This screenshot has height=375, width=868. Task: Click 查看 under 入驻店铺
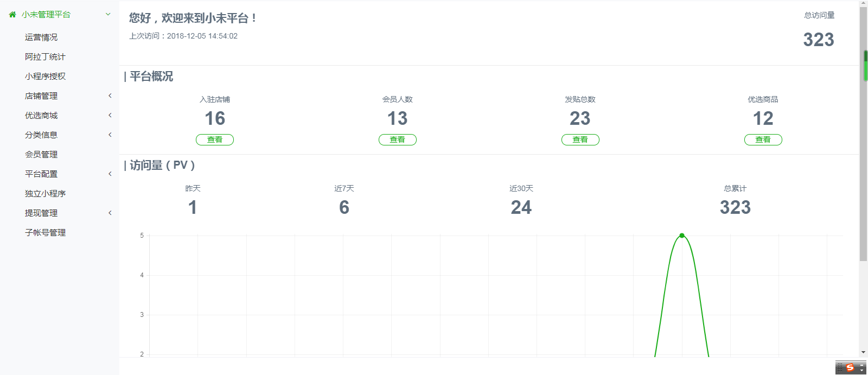215,140
